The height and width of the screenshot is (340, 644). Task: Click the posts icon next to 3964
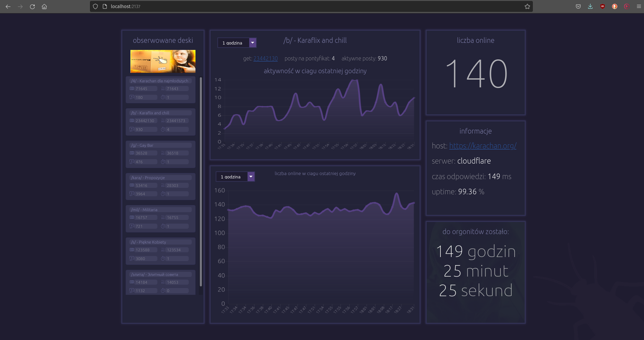pyautogui.click(x=132, y=194)
